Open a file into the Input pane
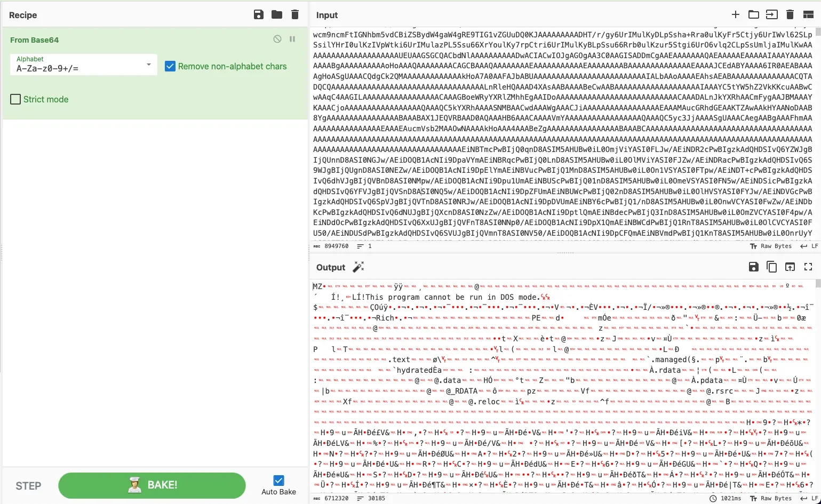 (x=753, y=14)
